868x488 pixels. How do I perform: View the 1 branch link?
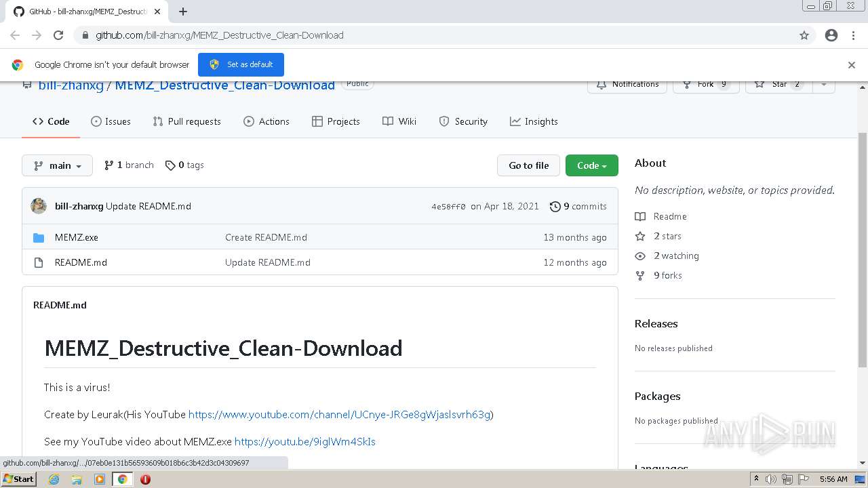(x=129, y=165)
